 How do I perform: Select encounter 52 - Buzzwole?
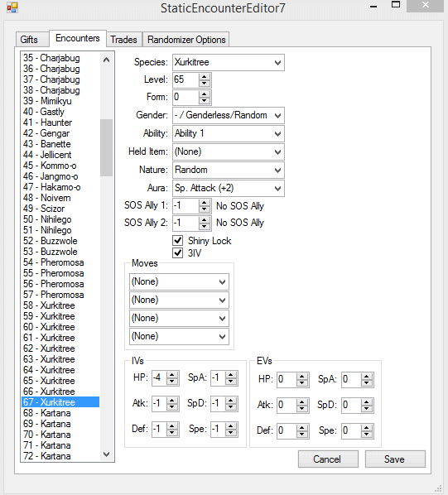[60, 241]
